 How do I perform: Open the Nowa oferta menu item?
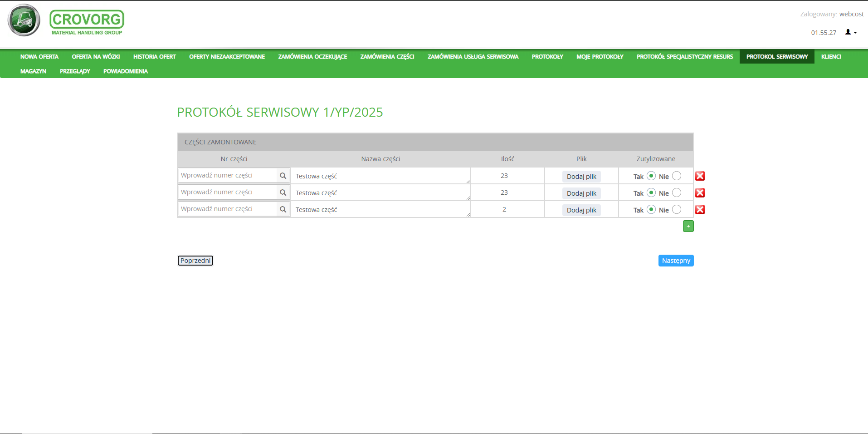tap(39, 57)
